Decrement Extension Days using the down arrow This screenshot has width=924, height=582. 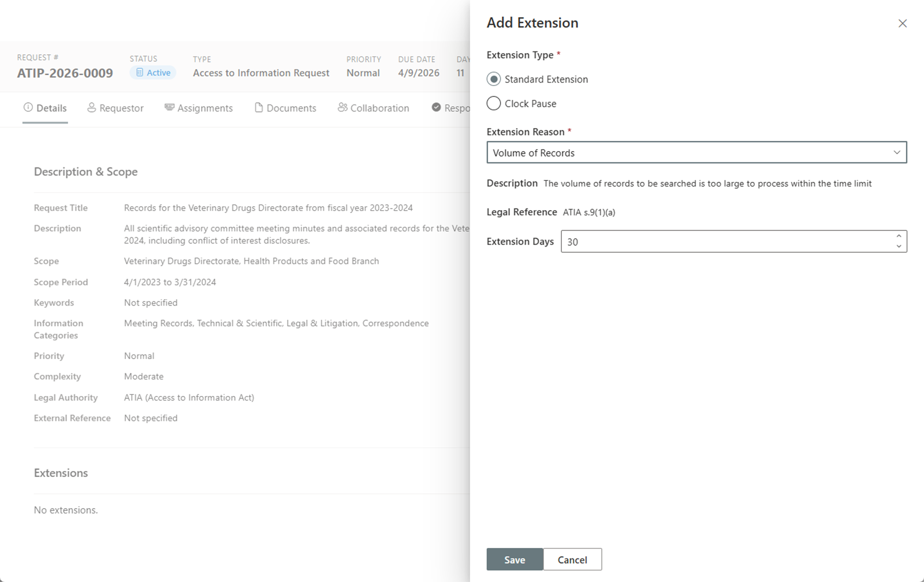click(899, 247)
